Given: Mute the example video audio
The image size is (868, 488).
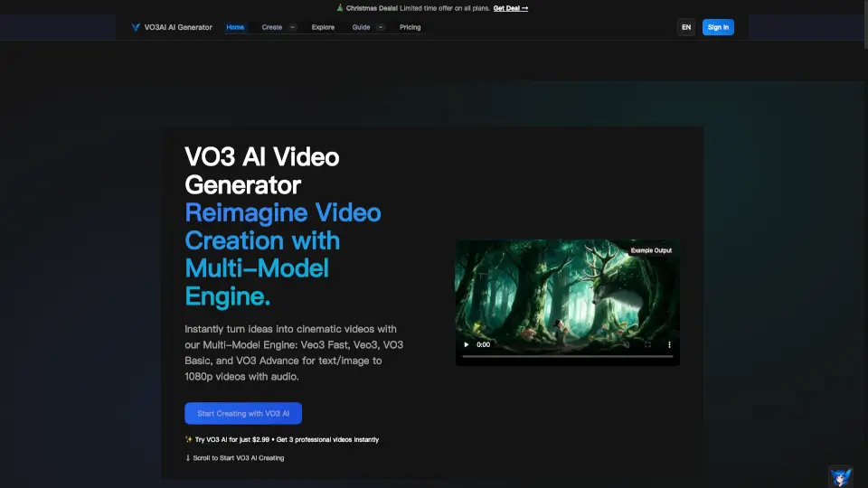Looking at the screenshot, I should click(626, 344).
